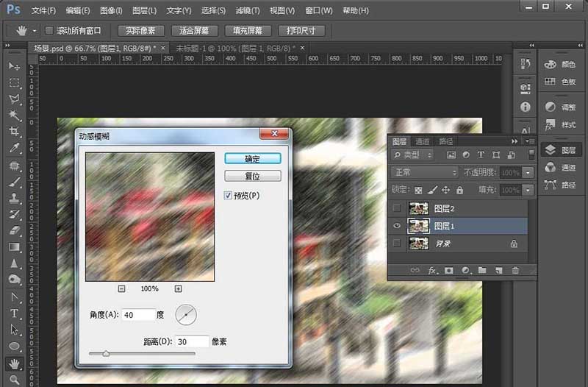This screenshot has height=387, width=588.
Task: Select the Polygonal Lasso tool
Action: click(x=14, y=99)
